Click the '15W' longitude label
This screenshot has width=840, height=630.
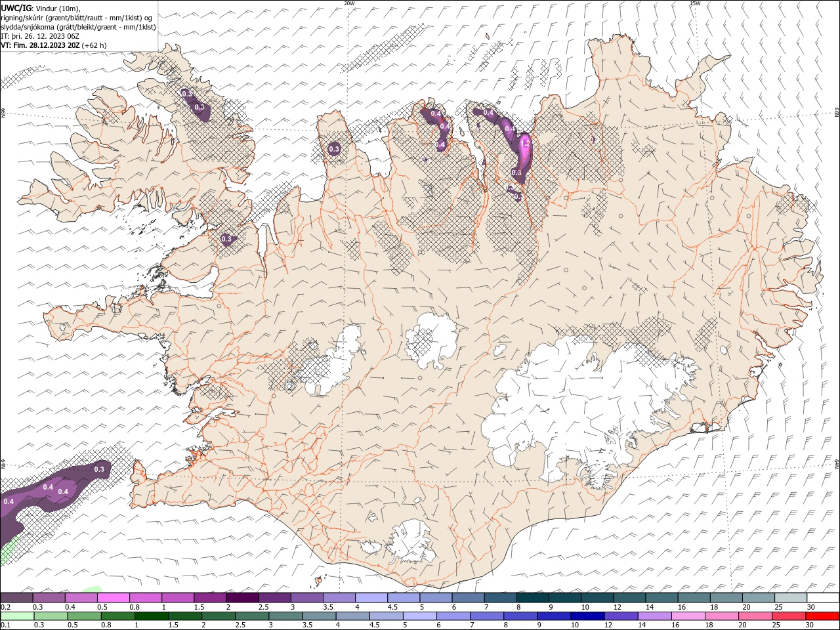[x=695, y=3]
